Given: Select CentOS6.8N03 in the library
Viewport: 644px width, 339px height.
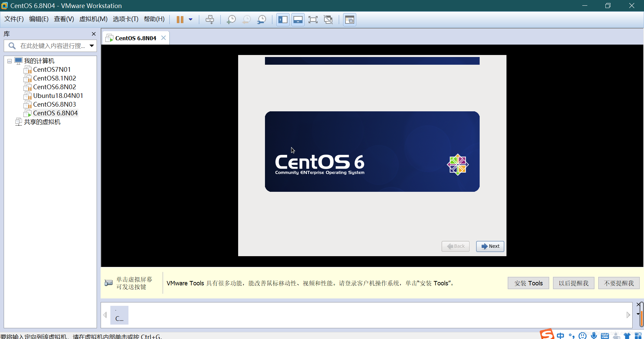Looking at the screenshot, I should (x=54, y=104).
